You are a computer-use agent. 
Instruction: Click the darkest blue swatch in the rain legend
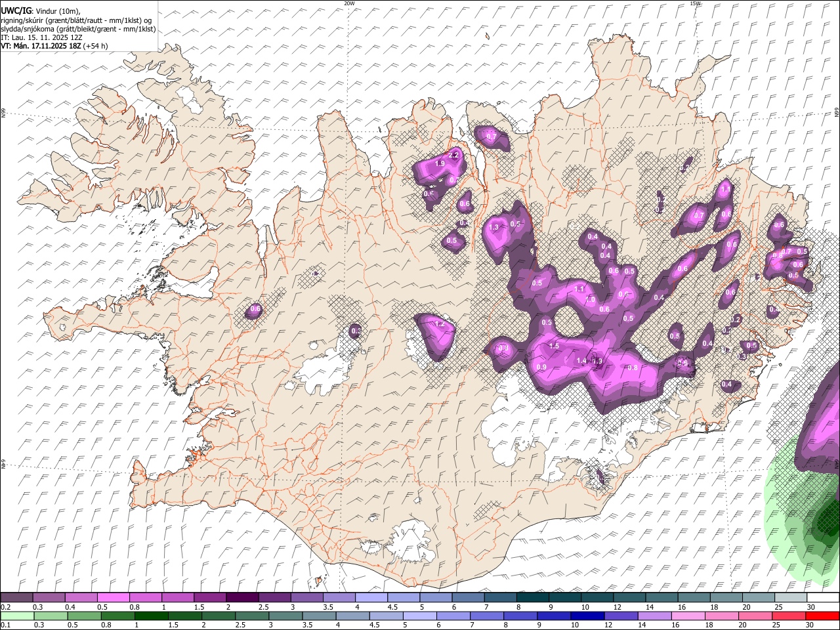click(x=586, y=616)
